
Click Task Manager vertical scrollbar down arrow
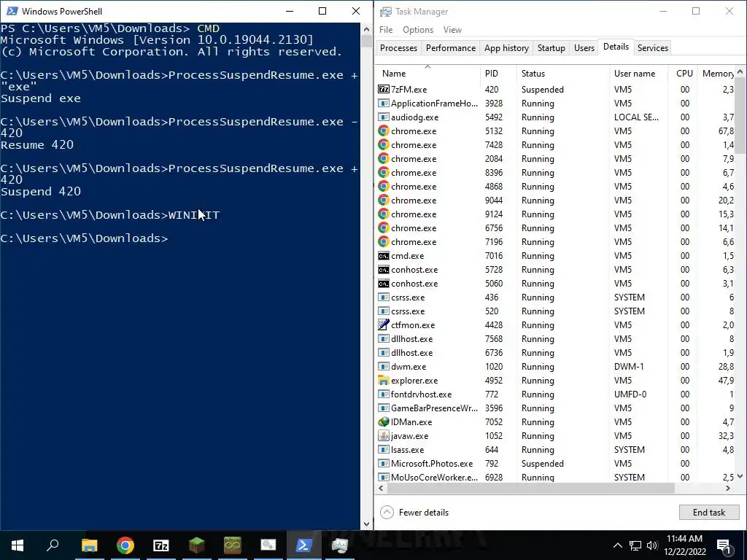coord(740,475)
